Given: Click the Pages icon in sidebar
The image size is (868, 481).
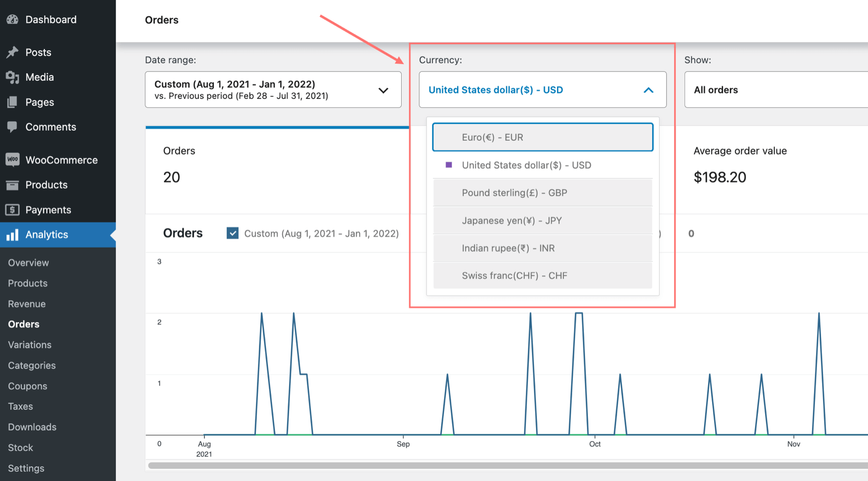Looking at the screenshot, I should click(13, 102).
